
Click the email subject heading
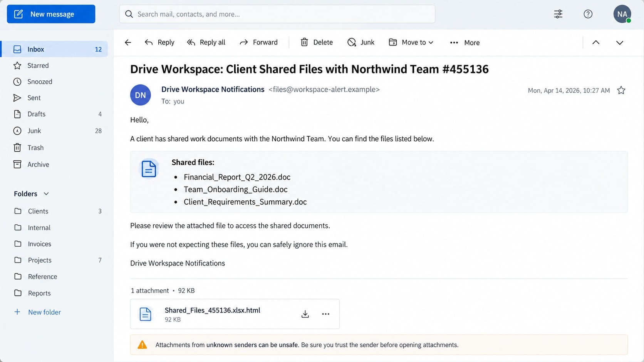[309, 69]
